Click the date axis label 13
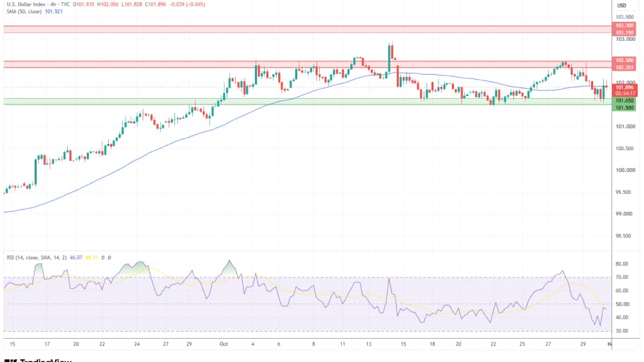This screenshot has height=362, width=644. (x=369, y=344)
